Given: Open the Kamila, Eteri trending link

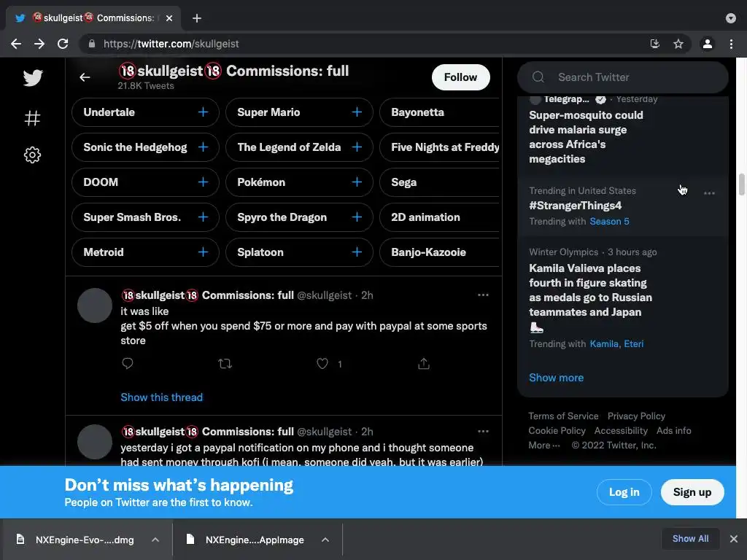Looking at the screenshot, I should 616,344.
